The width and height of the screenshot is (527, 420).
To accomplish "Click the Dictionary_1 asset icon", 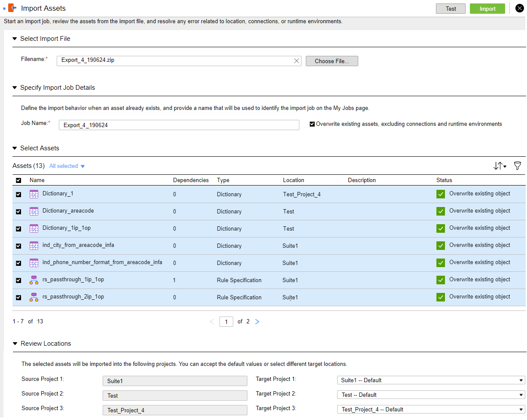I will tap(34, 194).
